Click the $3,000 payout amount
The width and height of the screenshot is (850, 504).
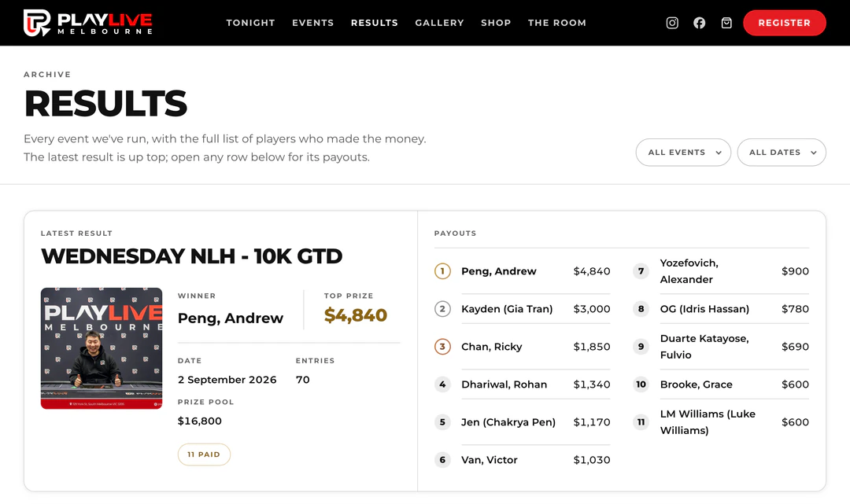[x=592, y=309]
